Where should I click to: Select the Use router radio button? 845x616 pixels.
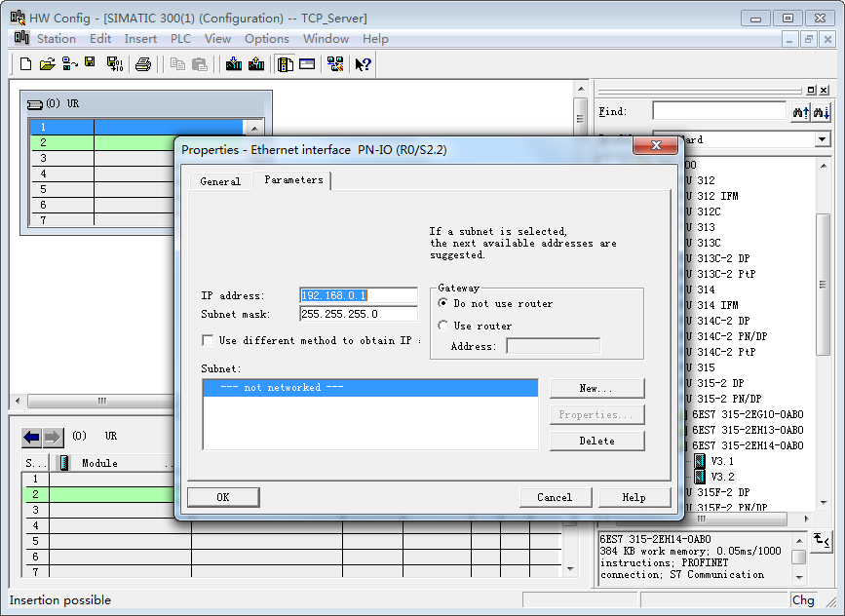tap(444, 326)
